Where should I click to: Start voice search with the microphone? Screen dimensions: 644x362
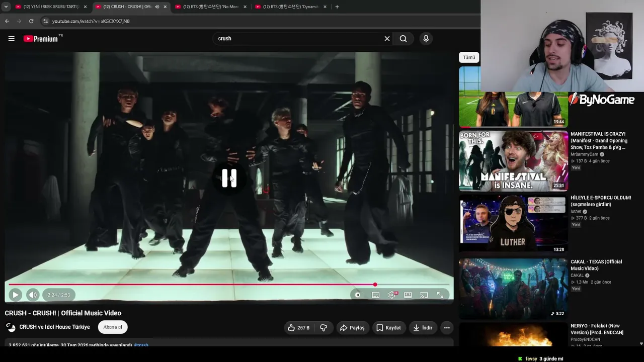tap(426, 39)
